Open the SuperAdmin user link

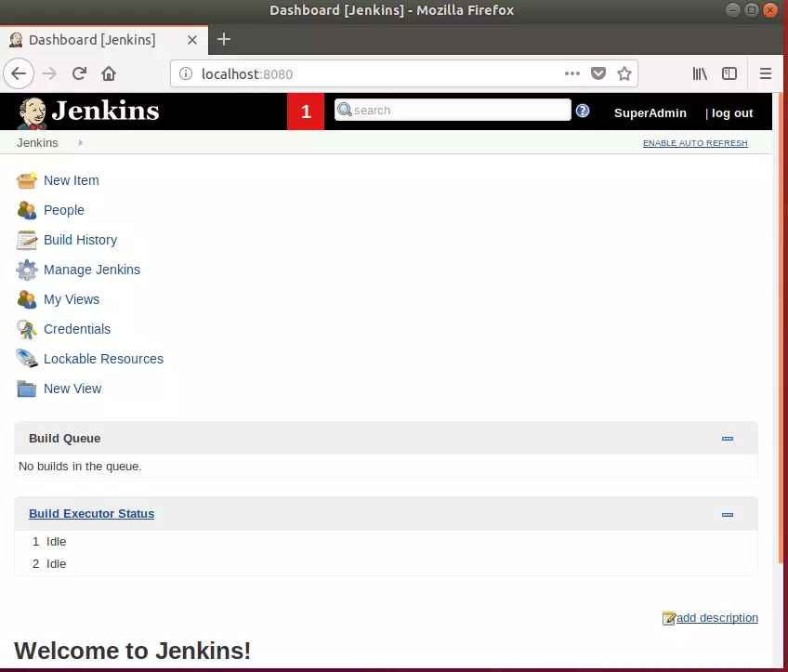(650, 113)
